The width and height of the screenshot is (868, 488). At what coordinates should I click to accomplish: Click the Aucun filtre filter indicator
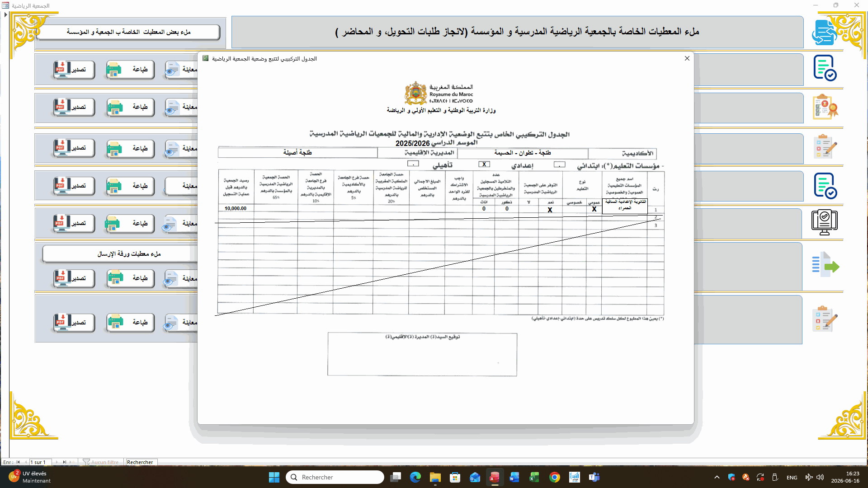click(101, 462)
